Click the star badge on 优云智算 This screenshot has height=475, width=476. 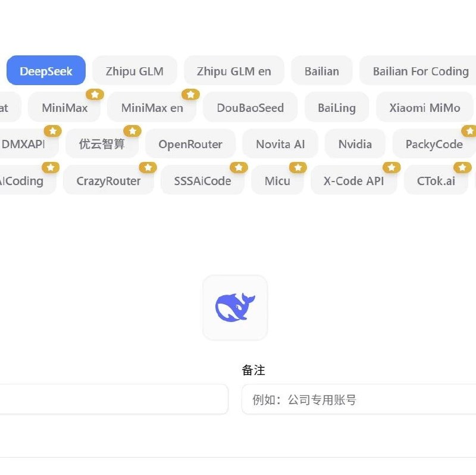click(132, 131)
